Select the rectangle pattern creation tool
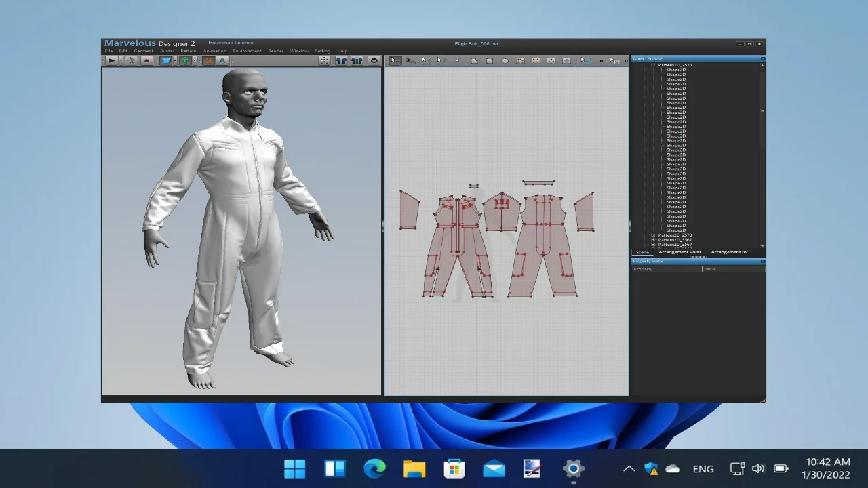Screen dimensions: 868x488 490,60
